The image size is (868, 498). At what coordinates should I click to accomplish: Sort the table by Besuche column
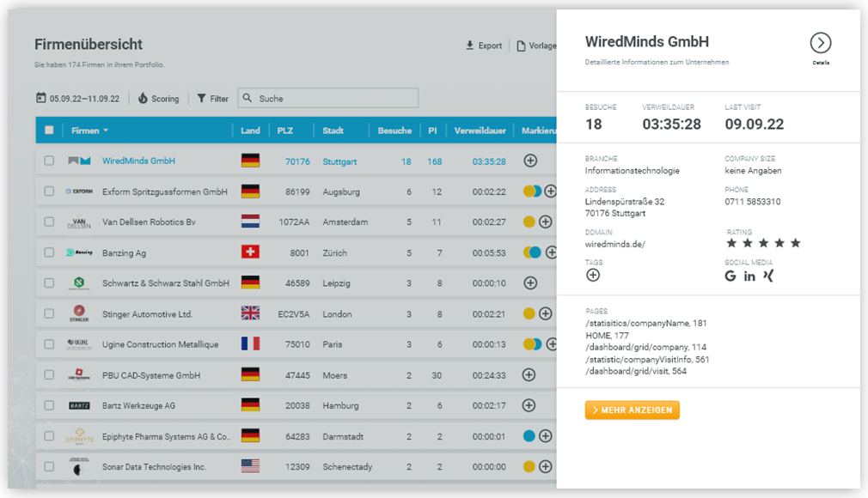pos(394,131)
